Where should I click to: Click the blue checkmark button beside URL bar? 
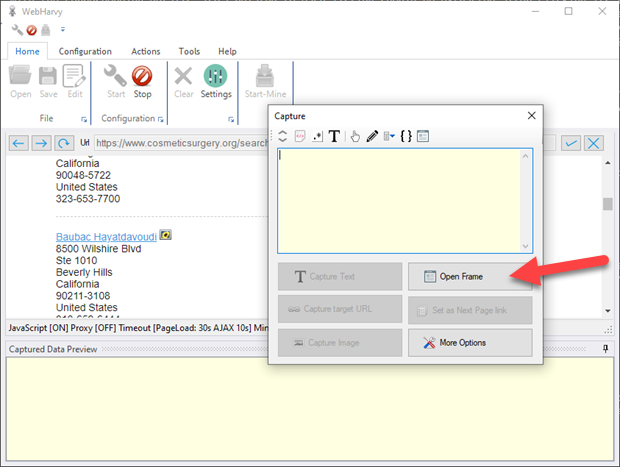tap(571, 143)
